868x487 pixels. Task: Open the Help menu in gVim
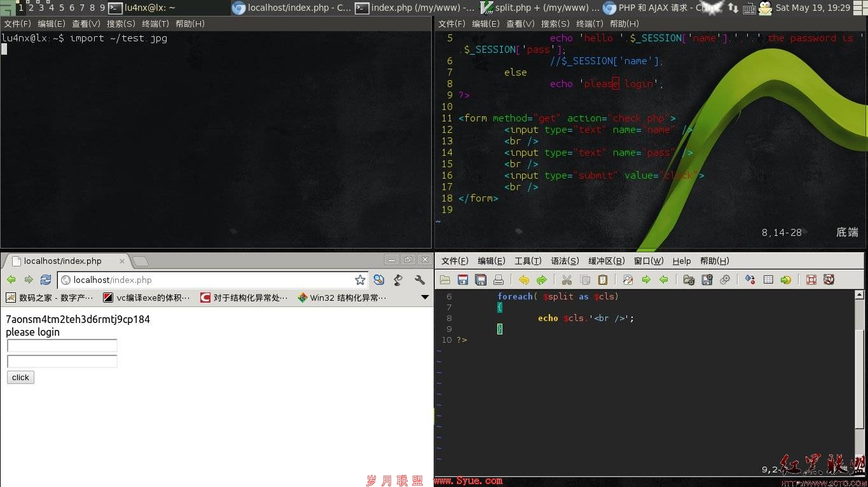tap(682, 261)
